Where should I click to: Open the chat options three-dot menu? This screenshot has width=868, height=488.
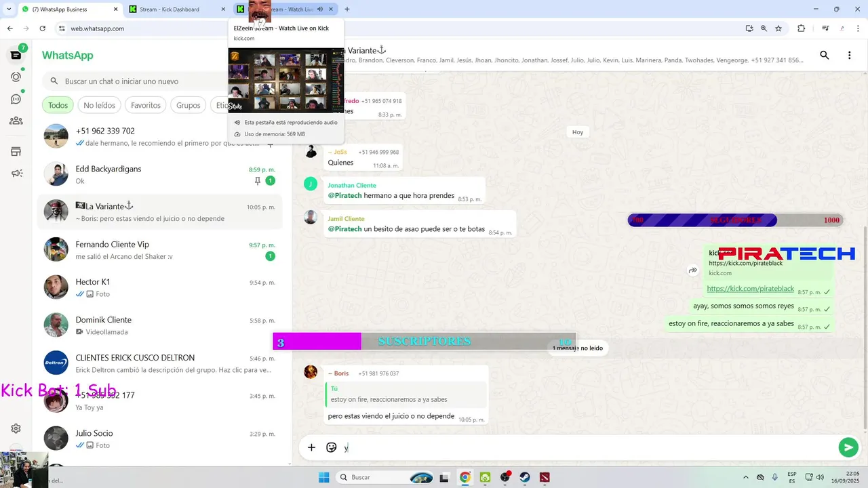pos(849,55)
